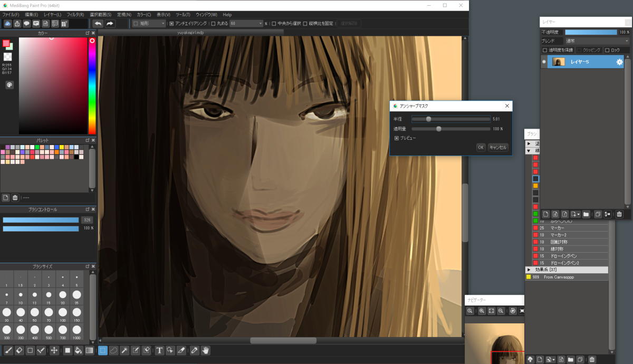633x364 pixels.
Task: Select the 1000 brush size preset
Action: pyautogui.click(x=77, y=331)
